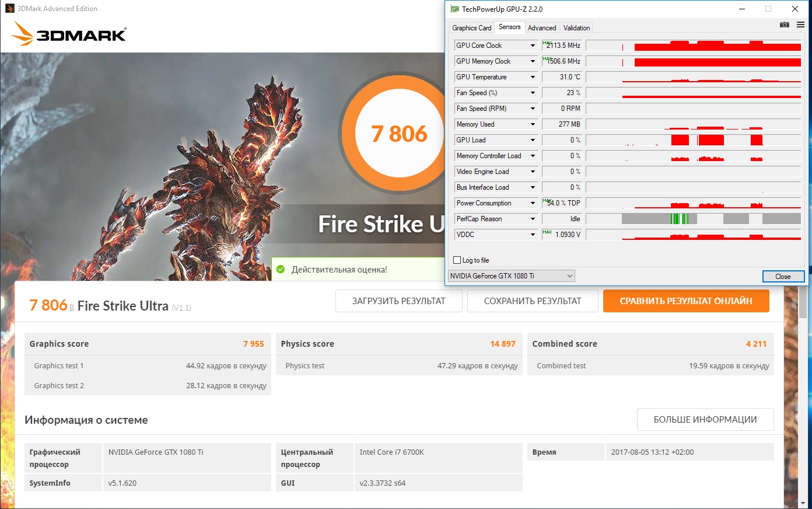Click the PerfCap Reason history graph

click(694, 219)
